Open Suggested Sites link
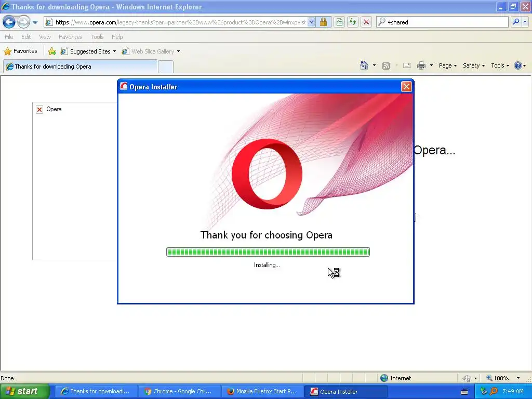The height and width of the screenshot is (399, 532). point(86,51)
